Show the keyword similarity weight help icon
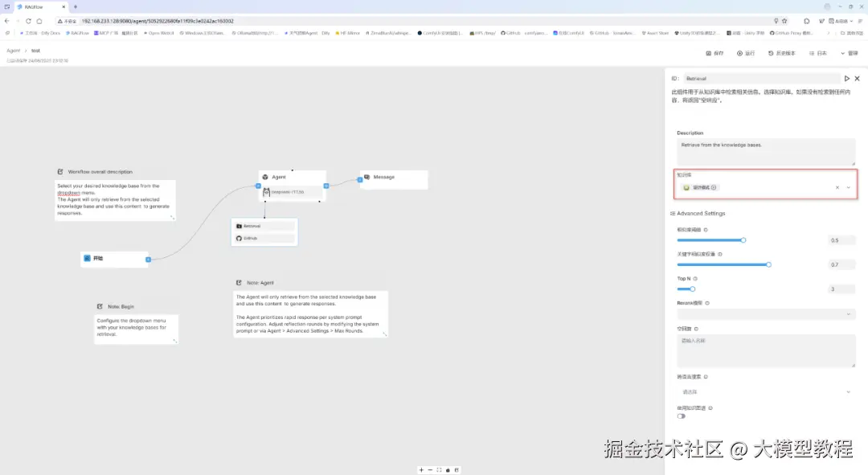 tap(720, 254)
